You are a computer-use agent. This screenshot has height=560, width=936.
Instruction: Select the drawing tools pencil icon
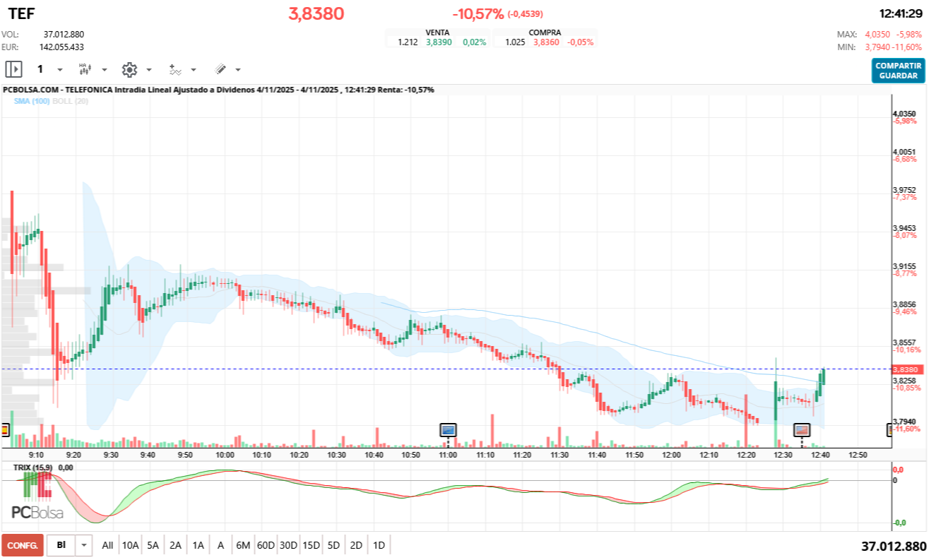point(220,69)
